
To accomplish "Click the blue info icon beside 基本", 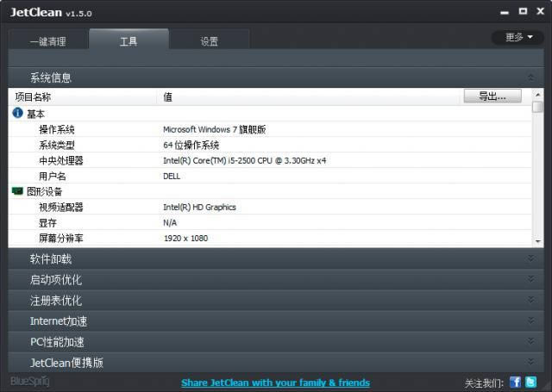I will pos(17,114).
